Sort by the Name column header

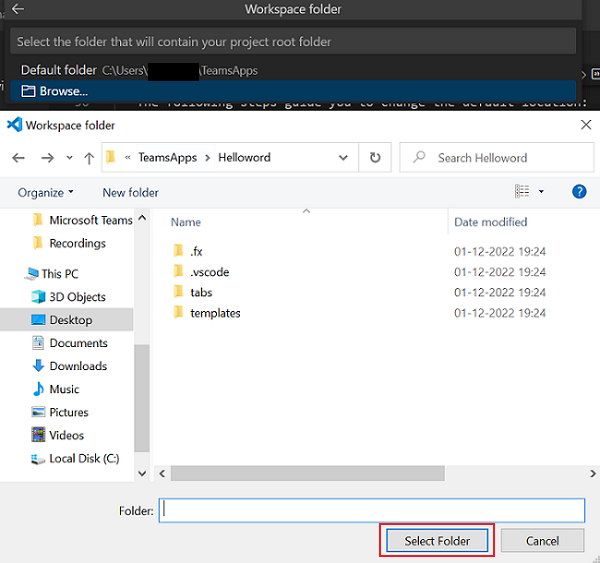pyautogui.click(x=186, y=222)
